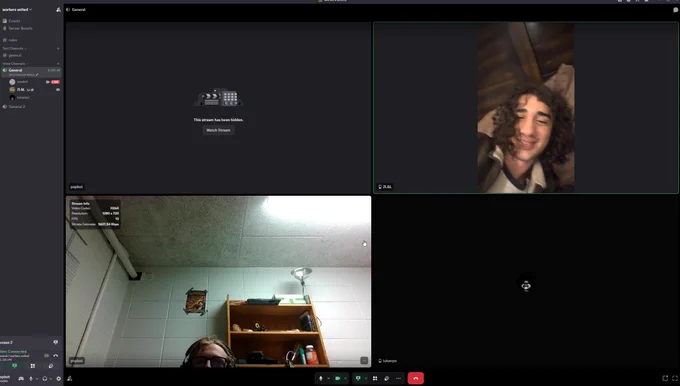The width and height of the screenshot is (680, 386).
Task: Click the General channel title in header
Action: tap(78, 10)
